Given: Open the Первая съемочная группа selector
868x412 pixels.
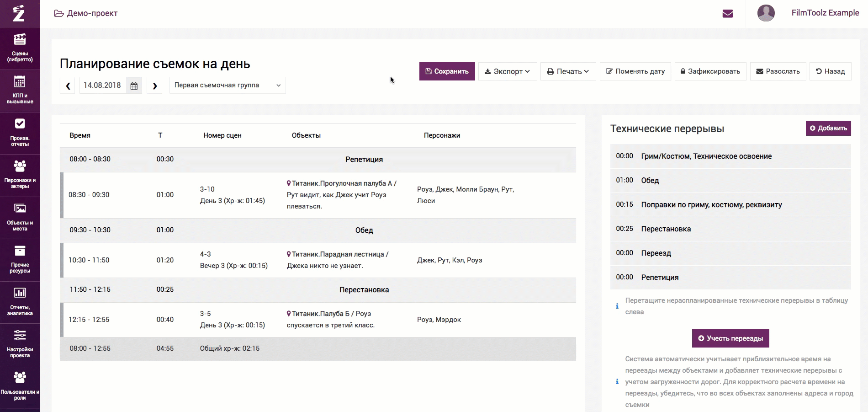Looking at the screenshot, I should [228, 86].
